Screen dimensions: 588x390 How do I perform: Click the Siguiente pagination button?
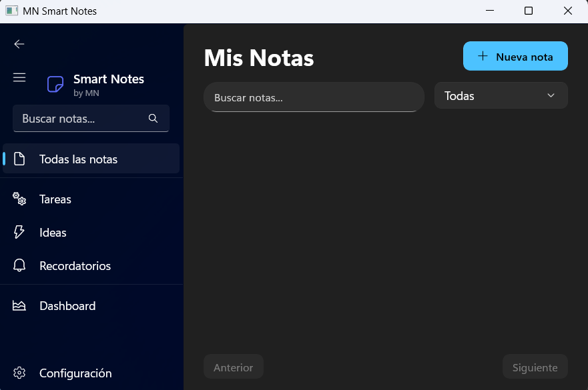[535, 367]
